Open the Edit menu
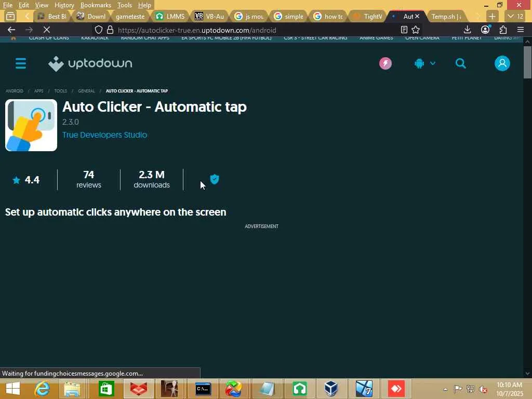532x399 pixels. click(x=23, y=5)
